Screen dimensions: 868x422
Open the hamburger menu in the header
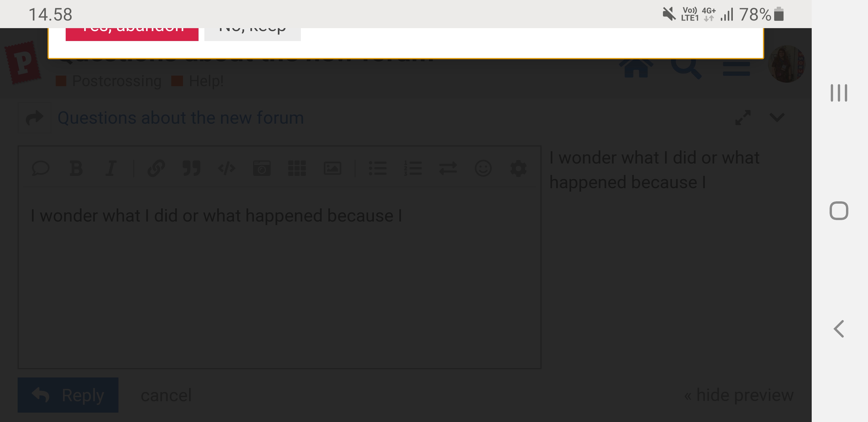[736, 68]
